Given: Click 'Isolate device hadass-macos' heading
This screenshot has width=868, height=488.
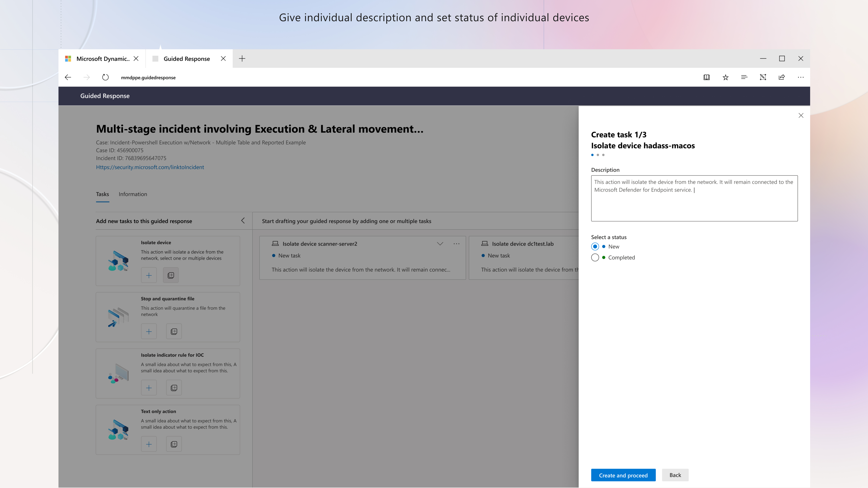Looking at the screenshot, I should point(643,145).
